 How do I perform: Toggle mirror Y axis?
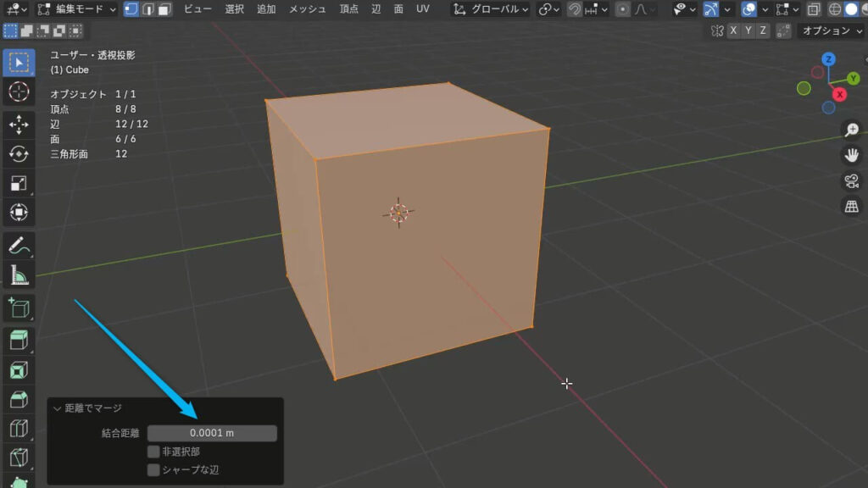tap(748, 31)
